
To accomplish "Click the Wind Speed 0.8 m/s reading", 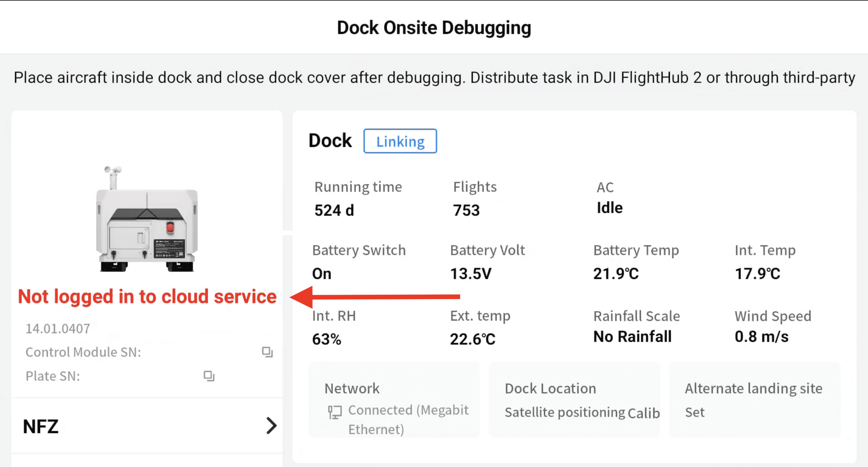I will click(761, 336).
